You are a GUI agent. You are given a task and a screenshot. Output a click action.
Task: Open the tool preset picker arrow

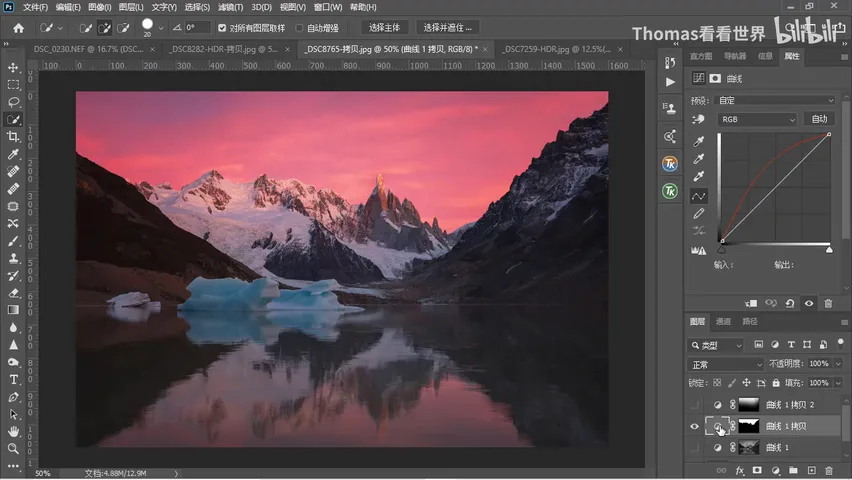60,28
